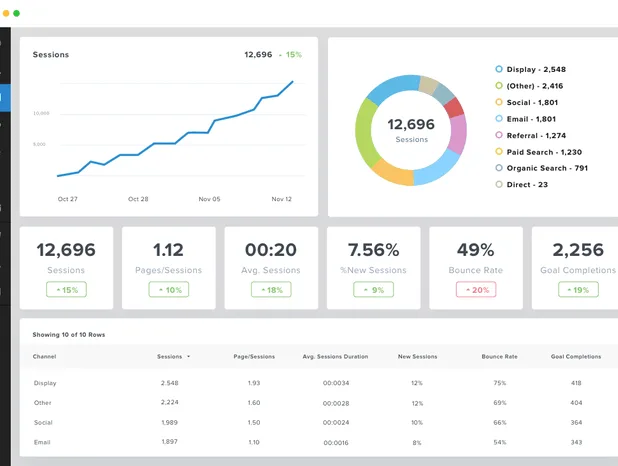Screen dimensions: 618x466
Task: Click the Sessions title on the line chart
Action: [x=51, y=54]
